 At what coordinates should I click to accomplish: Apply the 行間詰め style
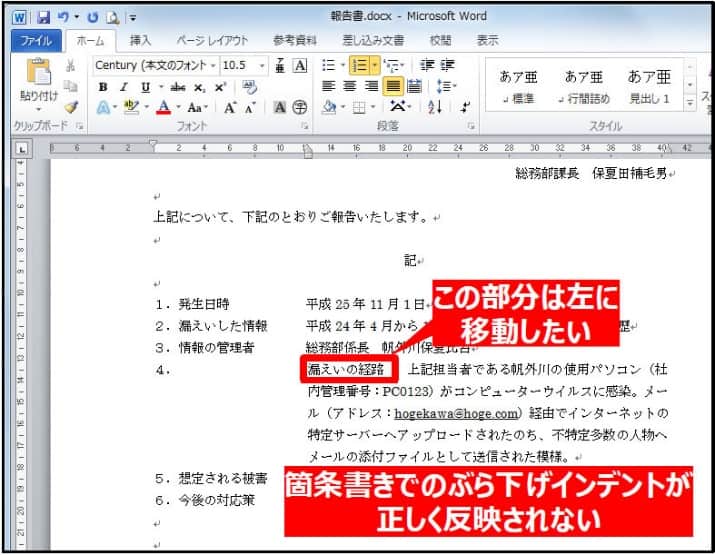tap(584, 87)
